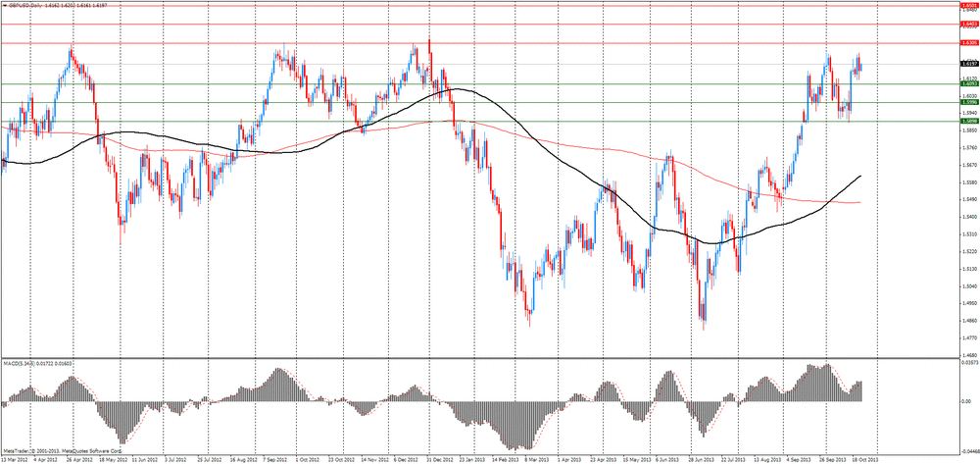
Task: Click the GBPUSD,Daily chart title text
Action: [x=26, y=5]
